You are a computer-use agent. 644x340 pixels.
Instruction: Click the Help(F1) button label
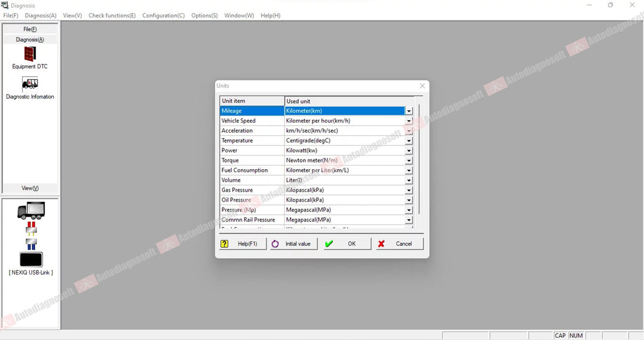[247, 244]
